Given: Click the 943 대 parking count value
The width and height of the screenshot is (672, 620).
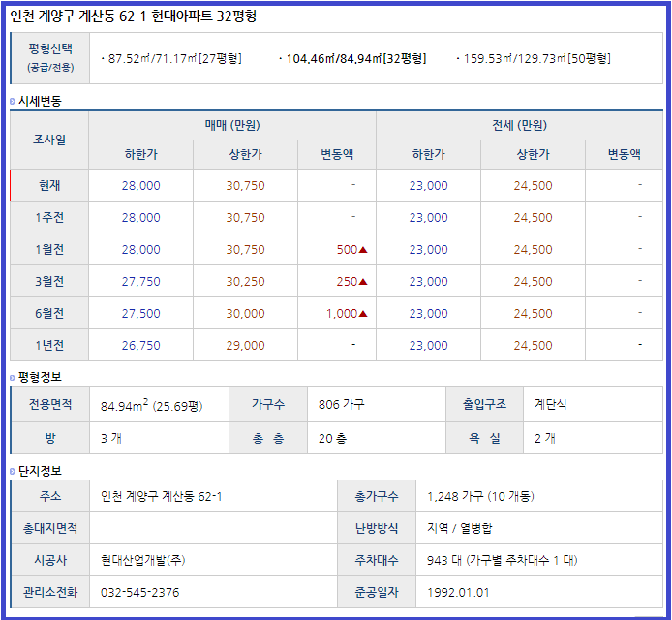Looking at the screenshot, I should [502, 560].
